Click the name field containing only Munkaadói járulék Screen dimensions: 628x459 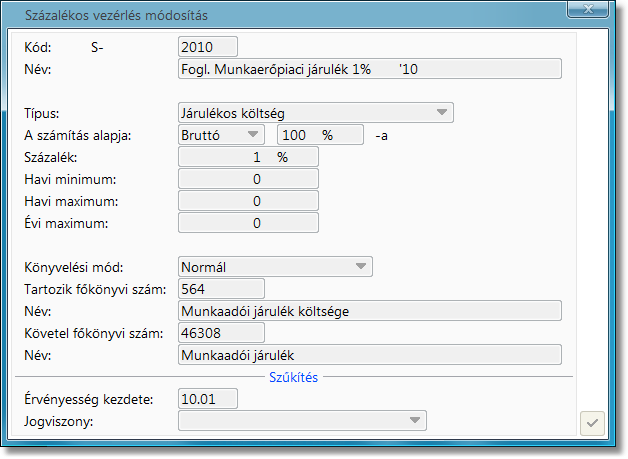[x=370, y=355]
